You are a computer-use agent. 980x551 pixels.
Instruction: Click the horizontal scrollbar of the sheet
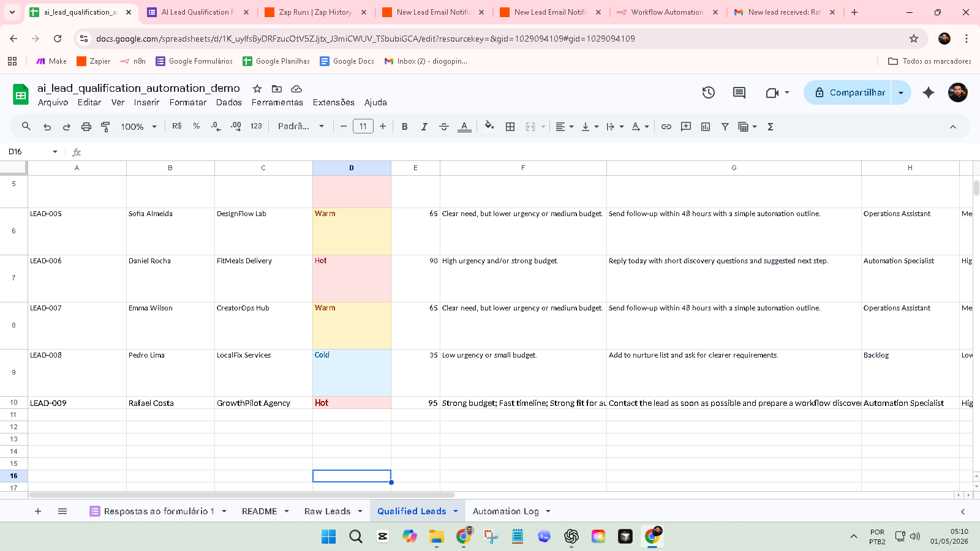point(242,495)
